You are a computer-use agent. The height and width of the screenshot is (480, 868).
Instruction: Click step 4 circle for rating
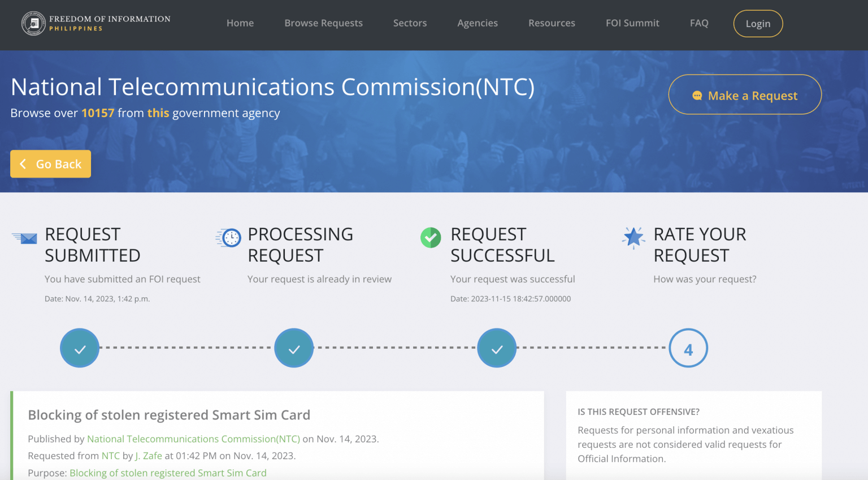(688, 348)
